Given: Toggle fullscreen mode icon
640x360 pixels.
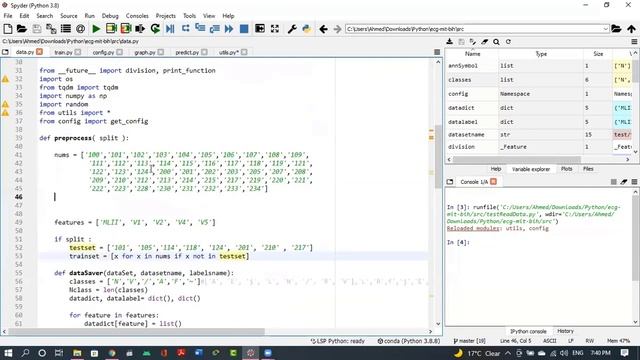Looking at the screenshot, I should (x=275, y=29).
